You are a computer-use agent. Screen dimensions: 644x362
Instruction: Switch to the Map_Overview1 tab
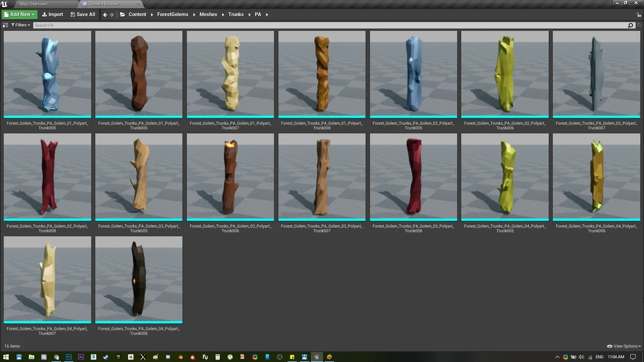33,4
